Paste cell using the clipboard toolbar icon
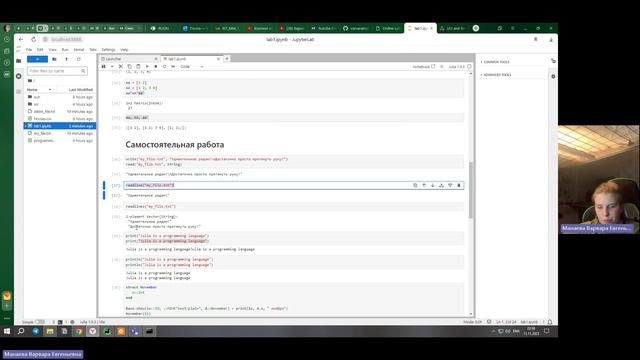Screen dimensions: 640x360 (x=138, y=67)
